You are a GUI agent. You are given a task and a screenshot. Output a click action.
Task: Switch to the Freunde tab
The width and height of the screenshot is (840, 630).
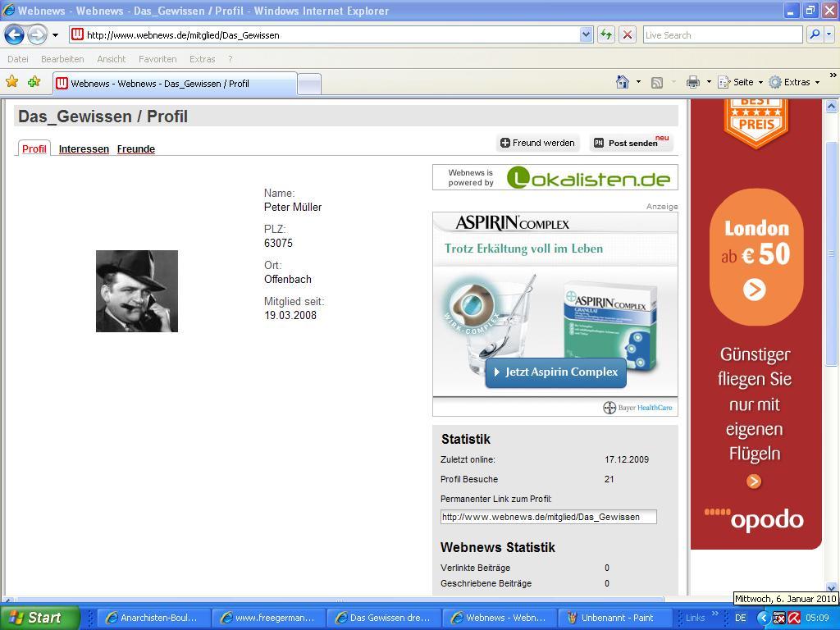click(x=136, y=149)
